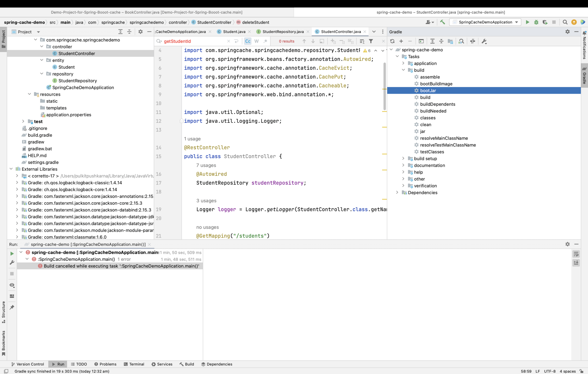
Task: Switch to StudentRepository.java editor tab
Action: [283, 32]
